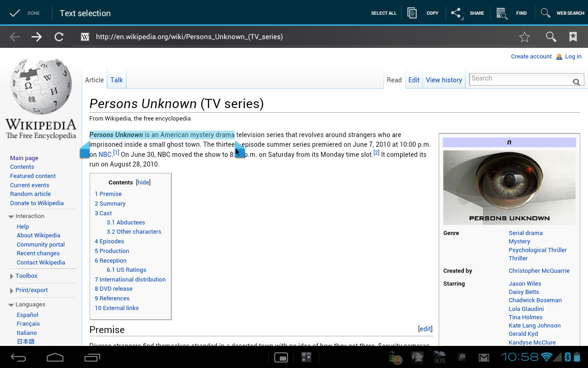The image size is (588, 368).
Task: Tap the floating window icon in system bar
Action: (281, 357)
